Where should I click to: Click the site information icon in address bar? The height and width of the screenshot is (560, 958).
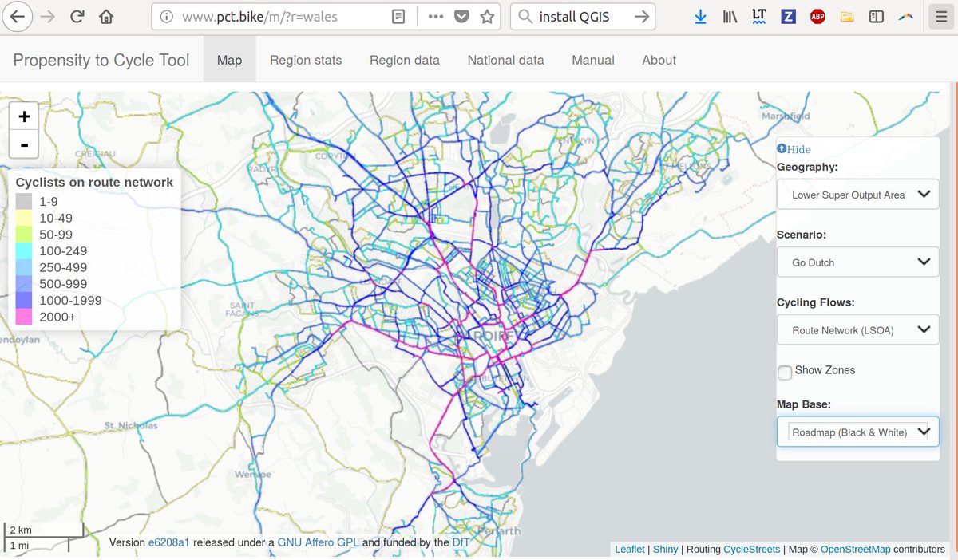166,17
